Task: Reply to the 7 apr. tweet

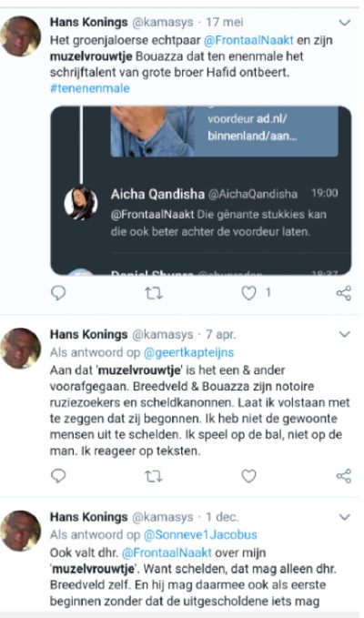Action: (x=58, y=476)
